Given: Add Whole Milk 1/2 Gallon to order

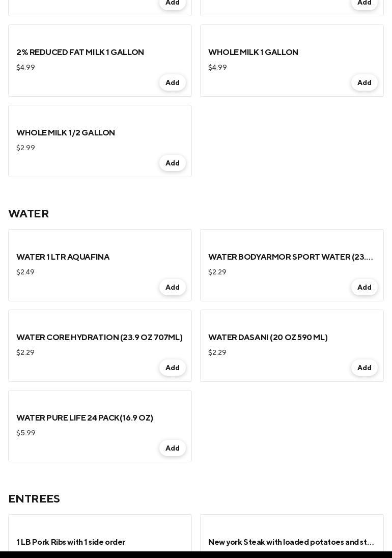Looking at the screenshot, I should tap(172, 163).
